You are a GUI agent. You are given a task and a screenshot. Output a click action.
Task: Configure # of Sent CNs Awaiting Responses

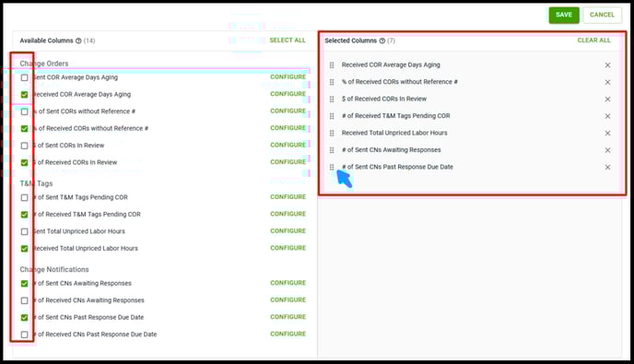[x=288, y=283]
